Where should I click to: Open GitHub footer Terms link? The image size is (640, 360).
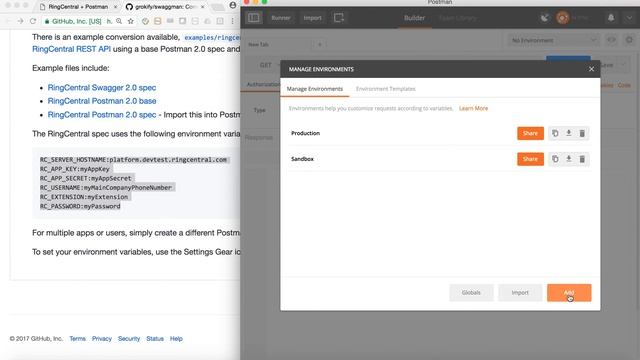coord(78,338)
